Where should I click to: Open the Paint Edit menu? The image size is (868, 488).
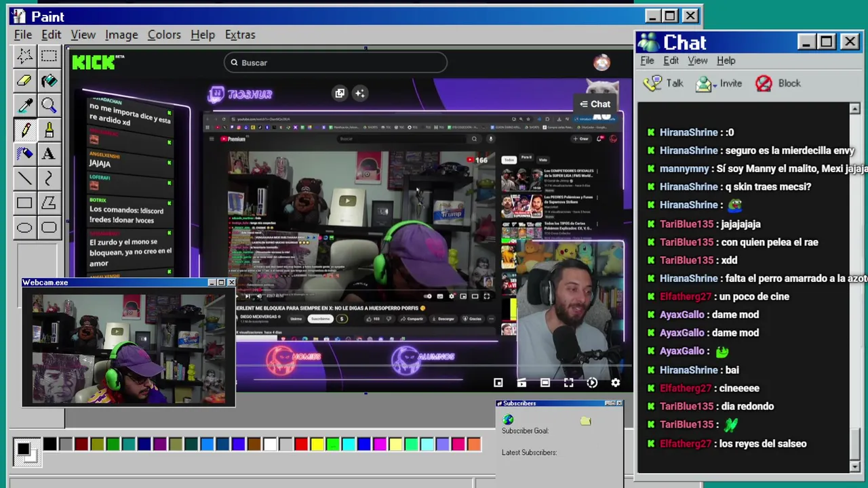[51, 35]
